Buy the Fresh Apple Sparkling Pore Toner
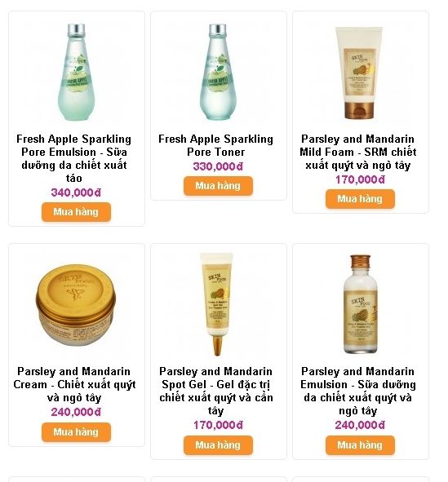The height and width of the screenshot is (482, 448). [x=218, y=186]
